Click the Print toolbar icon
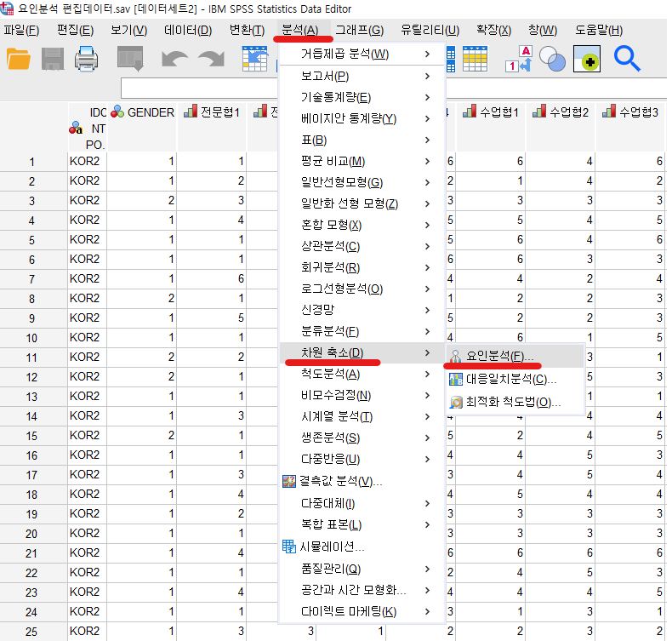This screenshot has height=641, width=672. click(x=86, y=60)
